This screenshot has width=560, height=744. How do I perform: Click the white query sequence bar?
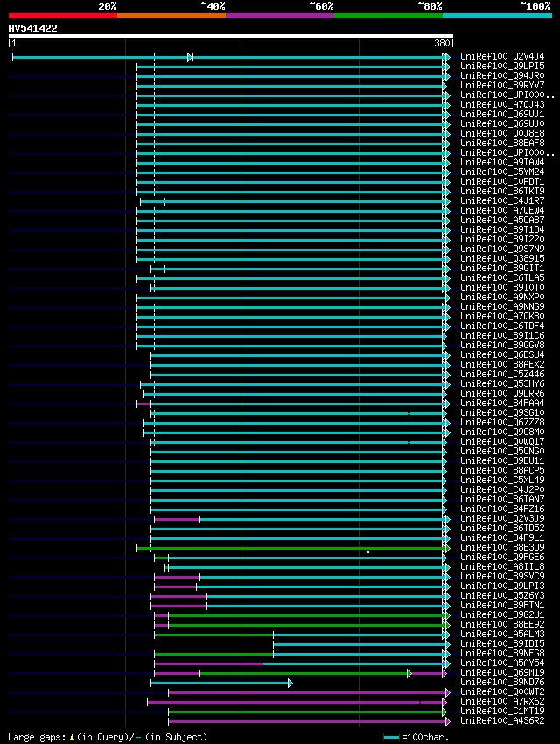[230, 36]
